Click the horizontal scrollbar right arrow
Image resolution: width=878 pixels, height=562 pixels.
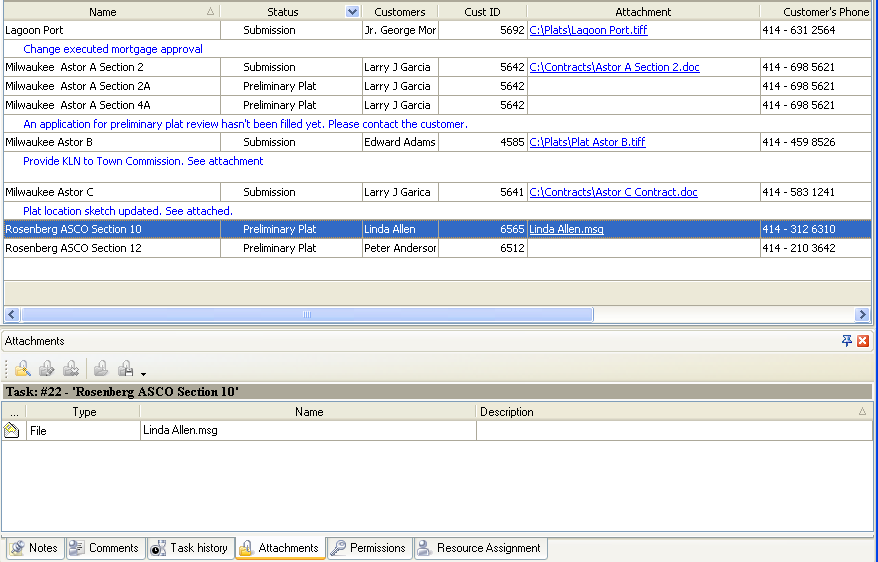(862, 314)
